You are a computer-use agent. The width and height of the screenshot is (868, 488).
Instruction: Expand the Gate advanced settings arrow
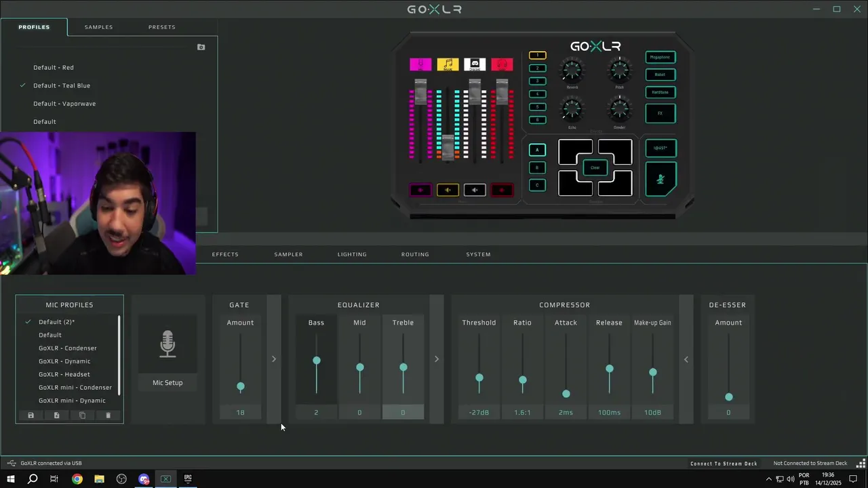point(274,359)
